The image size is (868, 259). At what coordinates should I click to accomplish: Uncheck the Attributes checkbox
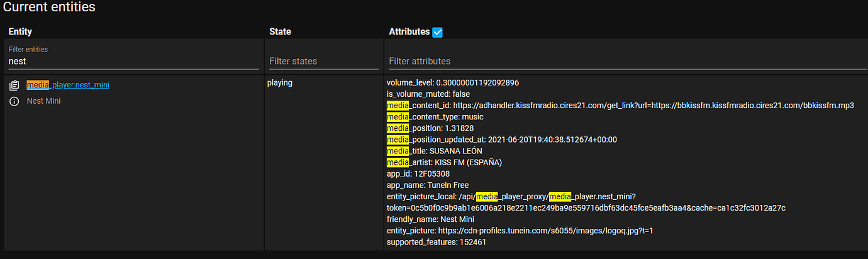point(438,32)
